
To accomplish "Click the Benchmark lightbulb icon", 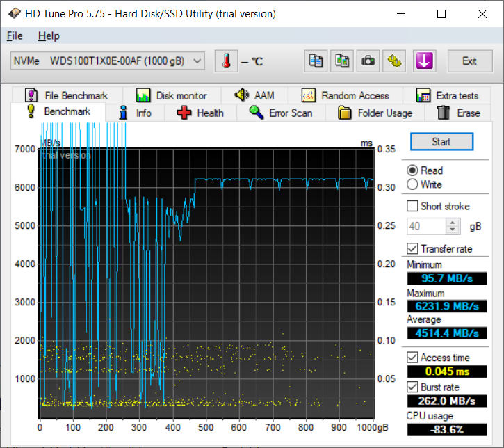I will (31, 111).
